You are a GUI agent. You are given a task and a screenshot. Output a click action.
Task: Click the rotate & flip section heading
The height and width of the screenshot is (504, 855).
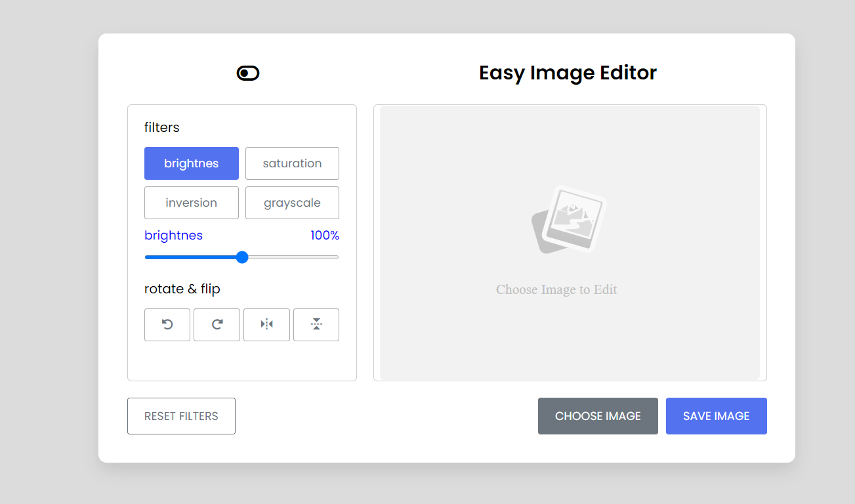(x=182, y=289)
